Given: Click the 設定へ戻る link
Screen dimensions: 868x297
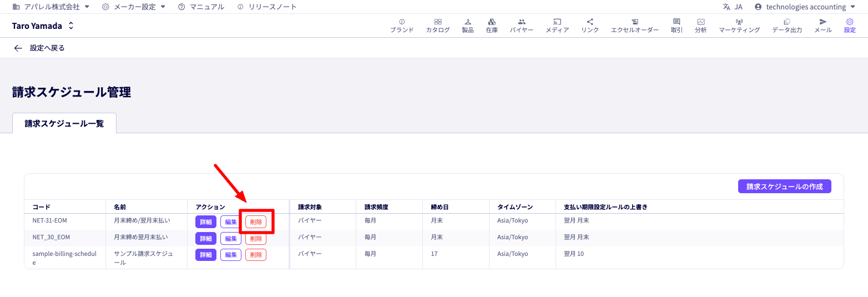Looking at the screenshot, I should click(47, 48).
